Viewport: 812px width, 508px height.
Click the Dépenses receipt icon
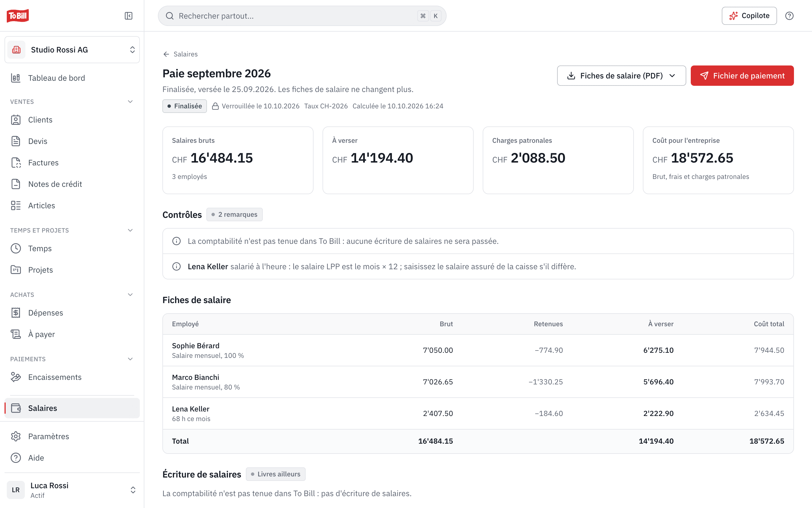(16, 313)
